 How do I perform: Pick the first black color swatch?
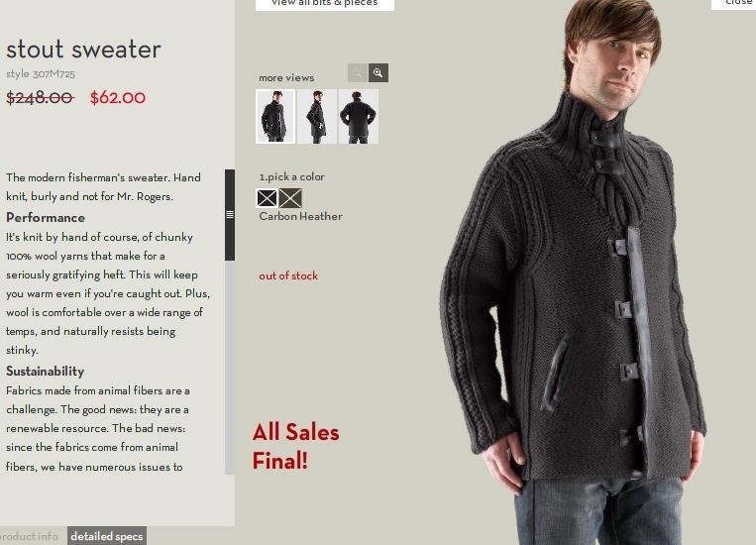tap(267, 198)
